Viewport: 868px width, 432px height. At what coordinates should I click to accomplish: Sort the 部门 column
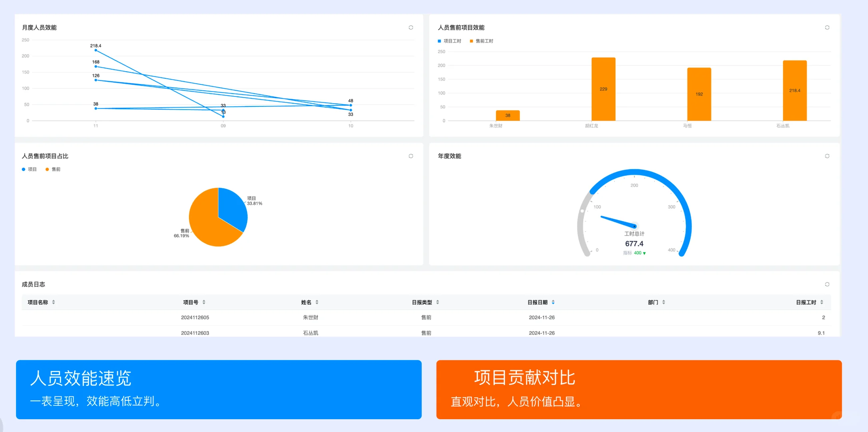click(664, 302)
